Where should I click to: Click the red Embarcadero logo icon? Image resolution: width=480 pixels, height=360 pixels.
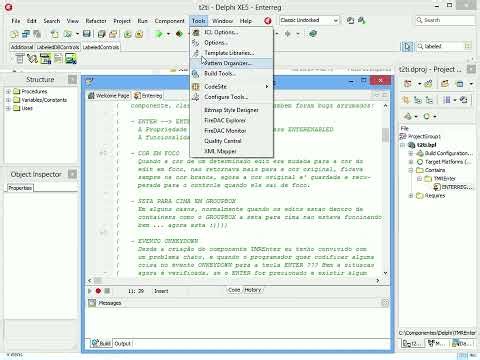click(268, 21)
